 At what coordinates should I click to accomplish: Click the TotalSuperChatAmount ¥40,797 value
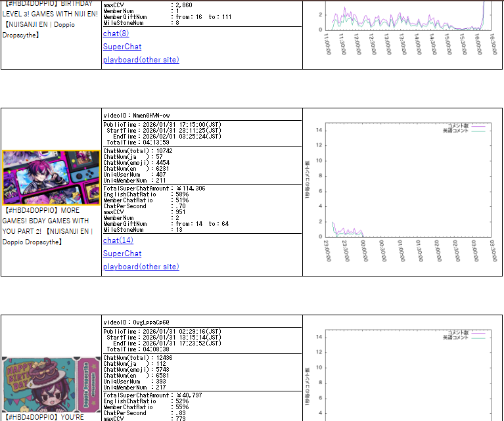click(x=189, y=395)
